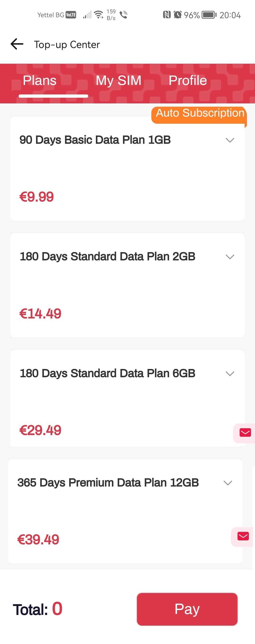Open the upper red mail message icon
The image size is (255, 644).
pyautogui.click(x=245, y=433)
